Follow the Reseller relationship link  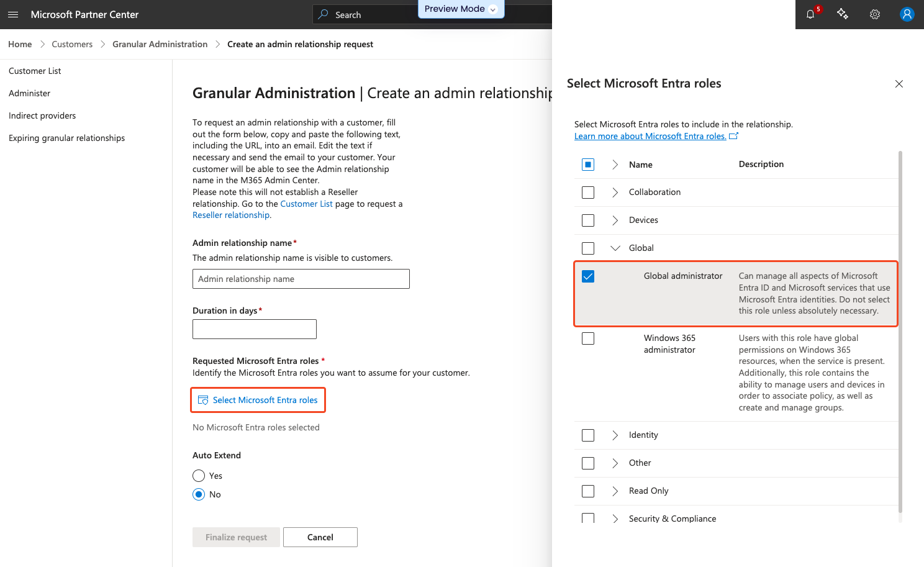click(231, 215)
